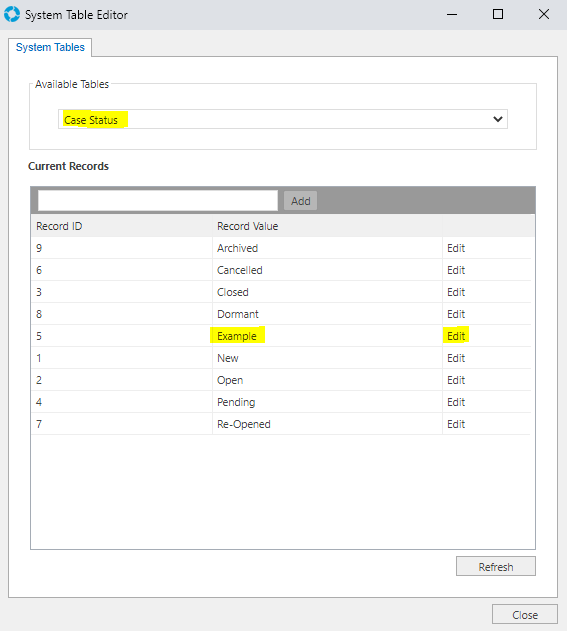Viewport: 567px width, 631px height.
Task: Edit the New record
Action: point(456,358)
